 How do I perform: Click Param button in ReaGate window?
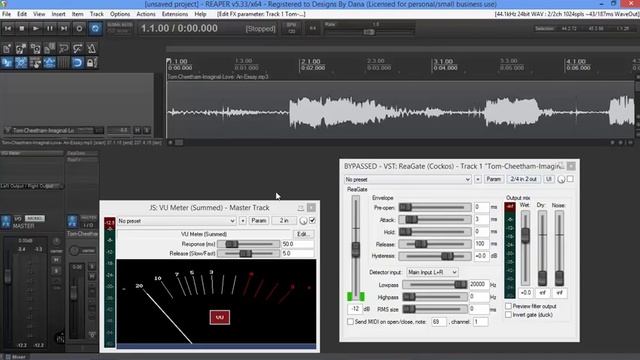click(493, 179)
